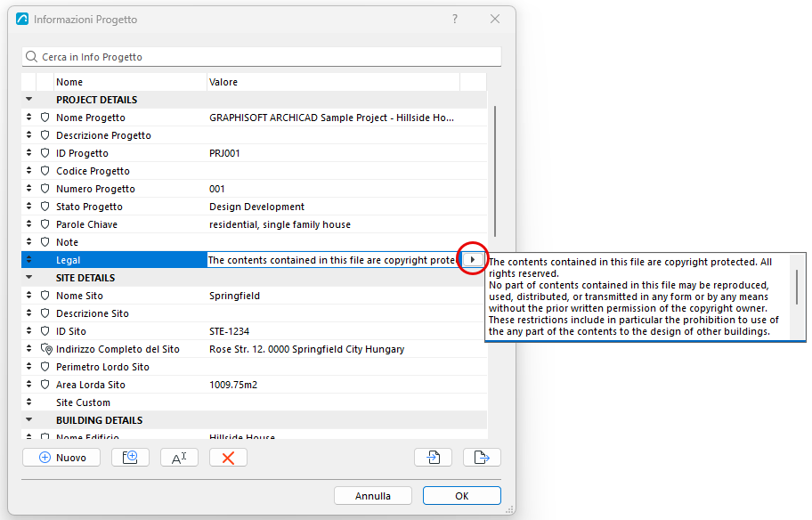Open help with the question mark
The height and width of the screenshot is (520, 812).
[x=455, y=20]
